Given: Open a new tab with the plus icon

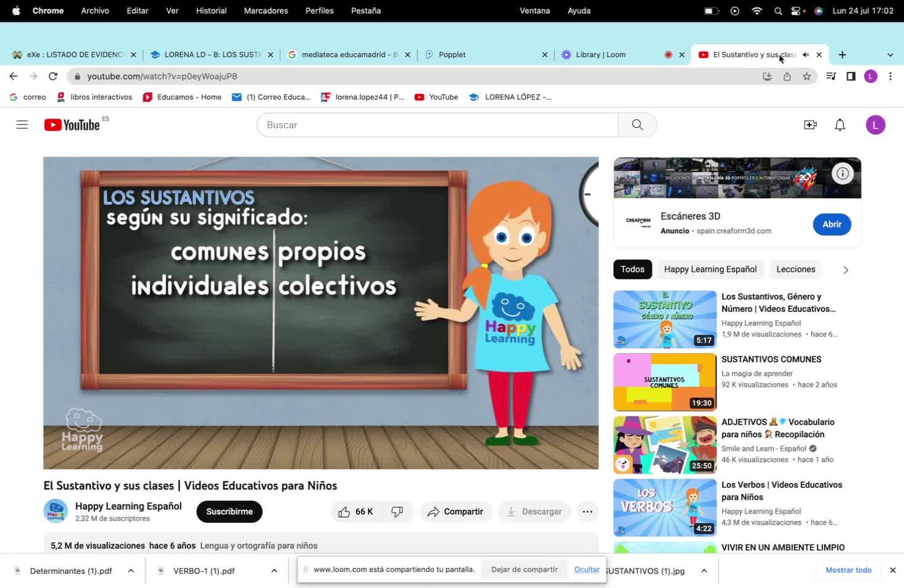Looking at the screenshot, I should coord(843,55).
